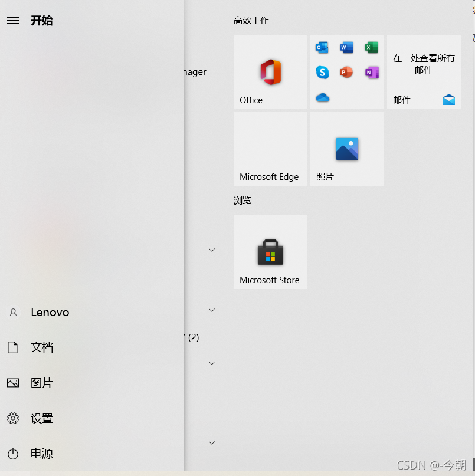
Task: Open the Pictures (图片) folder
Action: tap(92, 383)
